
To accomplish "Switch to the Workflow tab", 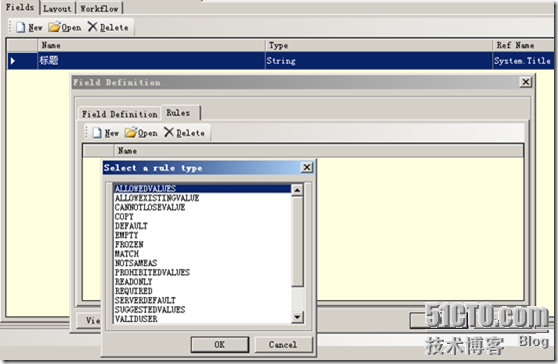I will click(99, 9).
